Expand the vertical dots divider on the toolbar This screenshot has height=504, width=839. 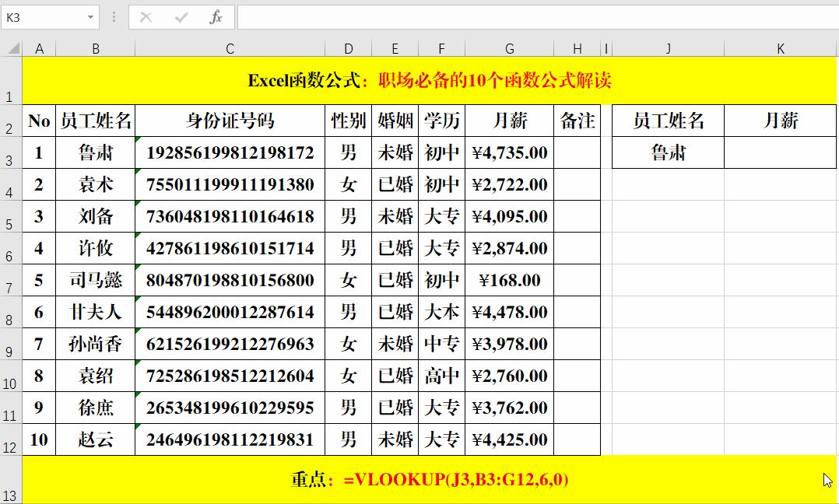point(114,16)
